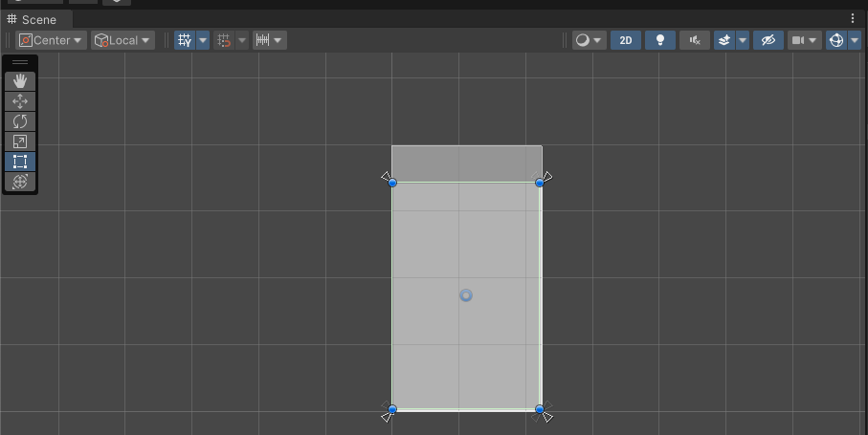Toggle hidden objects scene visibility

pyautogui.click(x=767, y=40)
